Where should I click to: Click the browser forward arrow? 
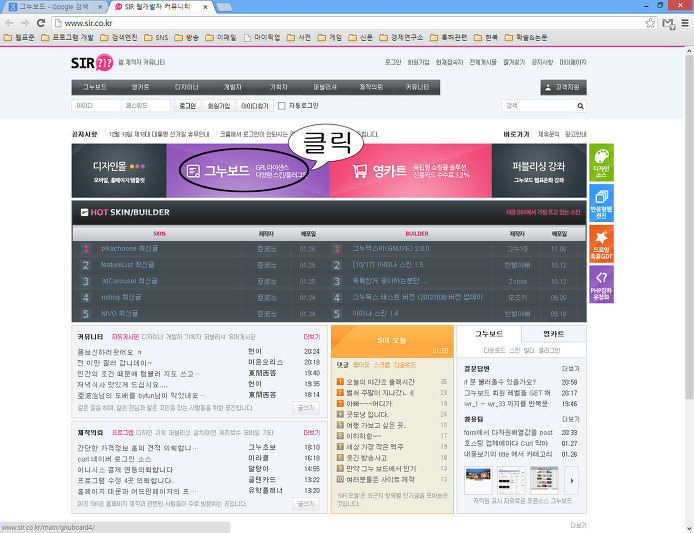pyautogui.click(x=25, y=23)
